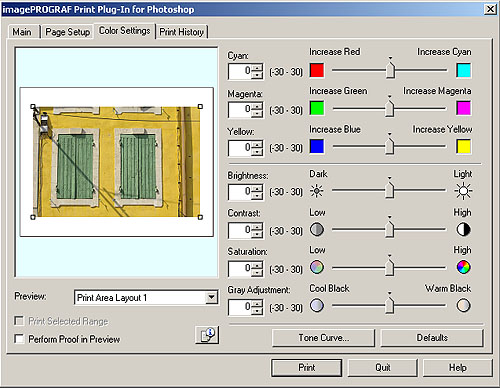Click the Dark brightness sun icon
The width and height of the screenshot is (500, 388).
[316, 191]
